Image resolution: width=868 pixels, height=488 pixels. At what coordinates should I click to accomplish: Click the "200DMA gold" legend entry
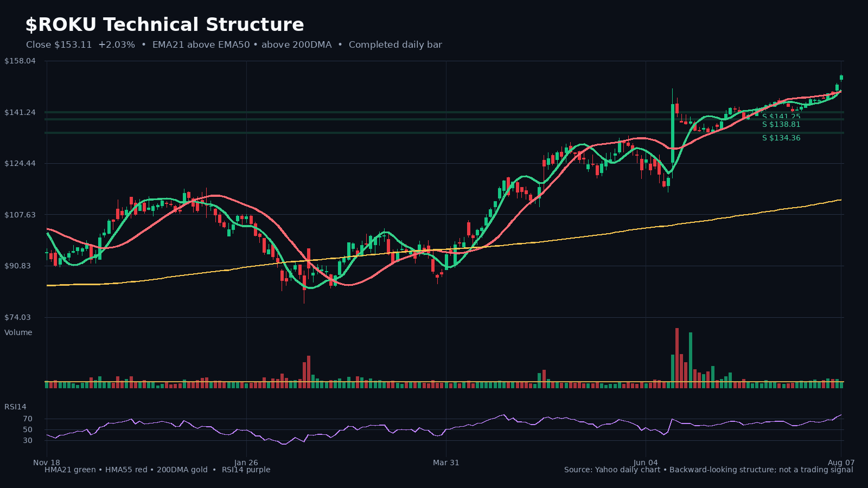point(182,470)
